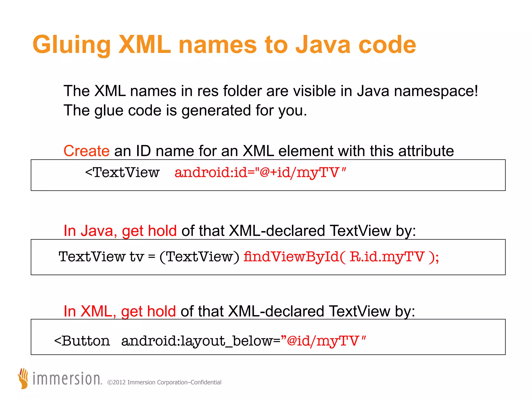Click the '<TextView' code text

(x=122, y=172)
